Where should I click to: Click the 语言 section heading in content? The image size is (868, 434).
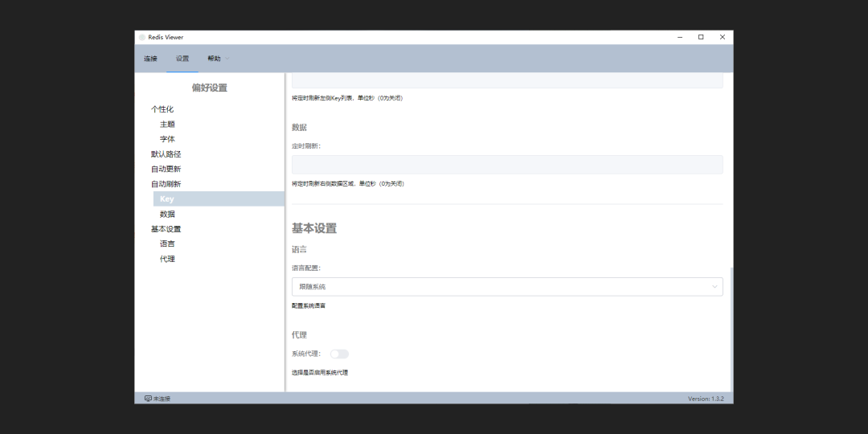299,250
